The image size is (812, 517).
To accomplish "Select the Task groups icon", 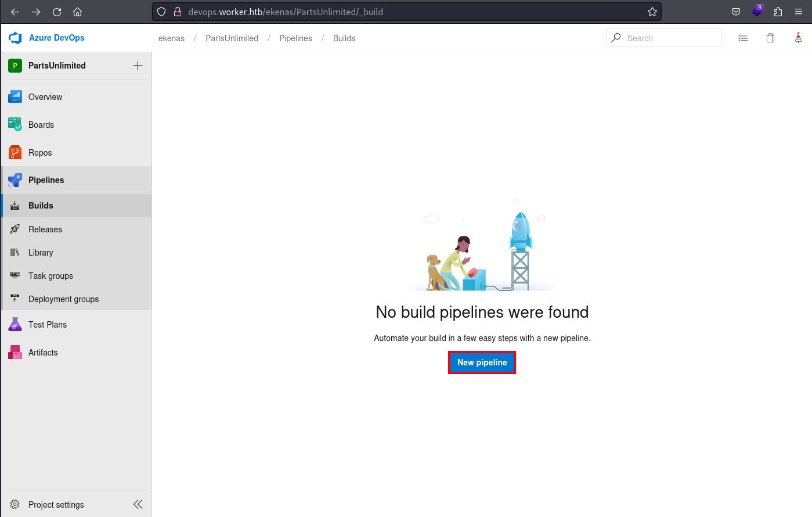I will point(15,276).
